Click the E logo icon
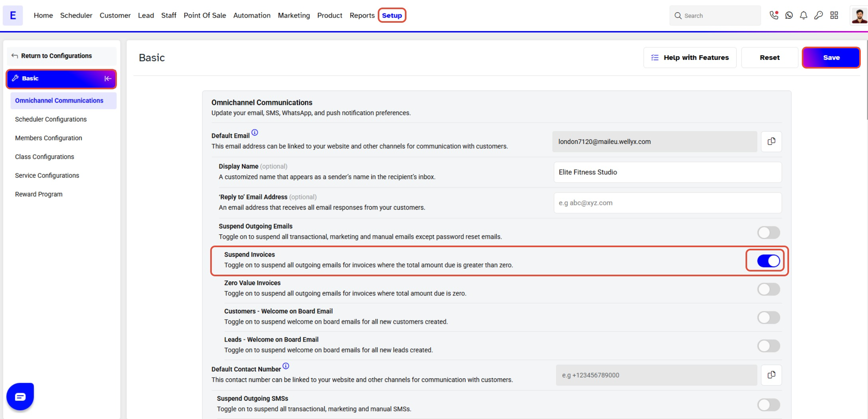The width and height of the screenshot is (868, 419). coord(13,16)
